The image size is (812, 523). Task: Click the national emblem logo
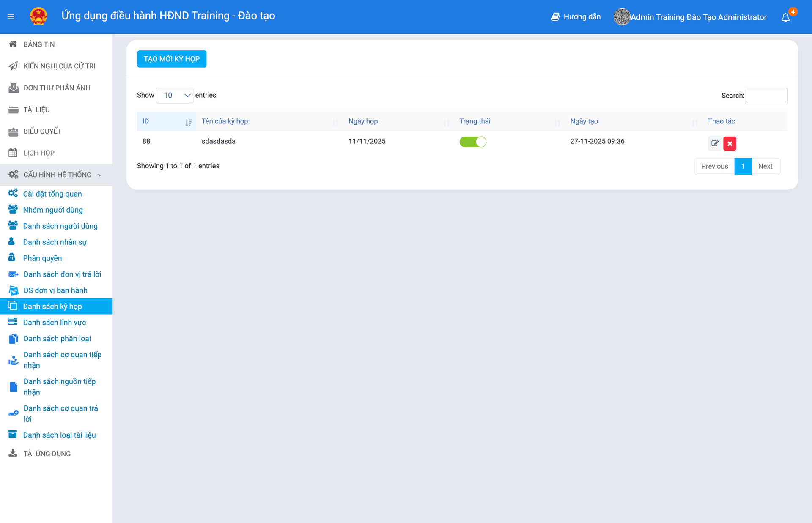[x=38, y=16]
